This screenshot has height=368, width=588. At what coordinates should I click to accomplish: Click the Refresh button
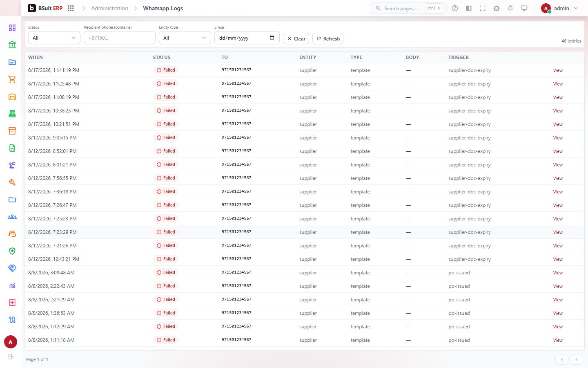tap(328, 38)
